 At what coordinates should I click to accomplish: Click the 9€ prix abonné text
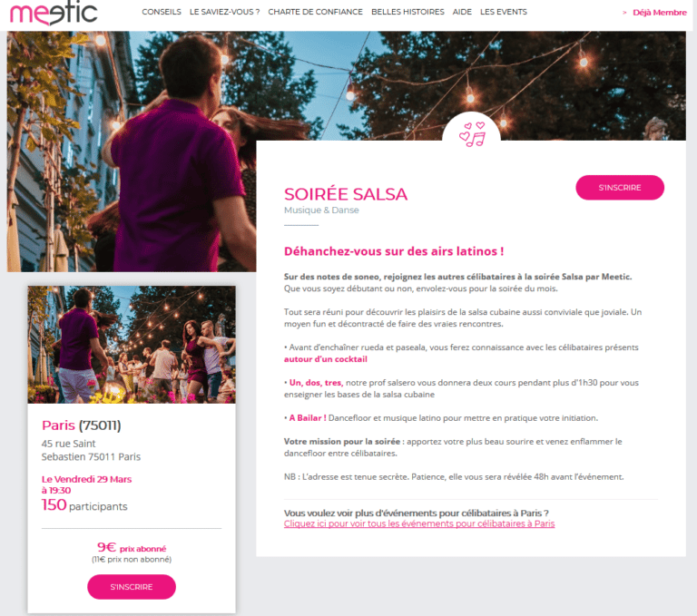(132, 547)
